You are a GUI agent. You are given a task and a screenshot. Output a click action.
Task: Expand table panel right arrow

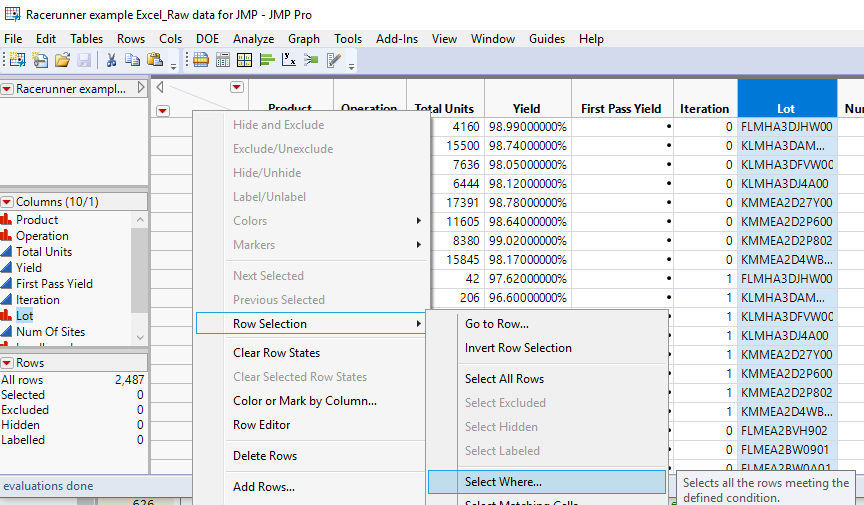pyautogui.click(x=141, y=88)
